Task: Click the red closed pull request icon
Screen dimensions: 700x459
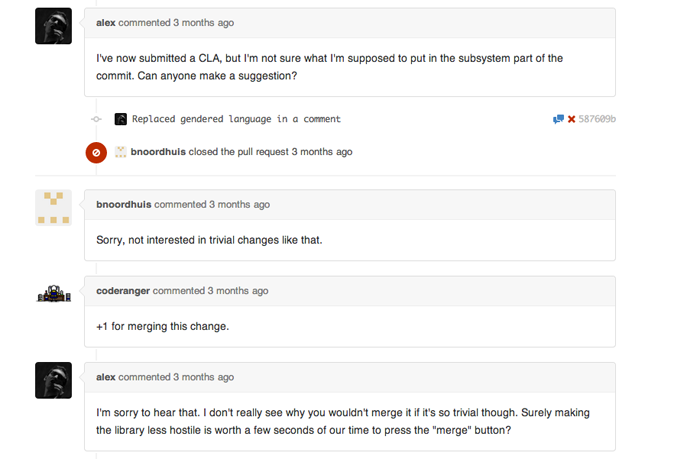Action: click(96, 152)
